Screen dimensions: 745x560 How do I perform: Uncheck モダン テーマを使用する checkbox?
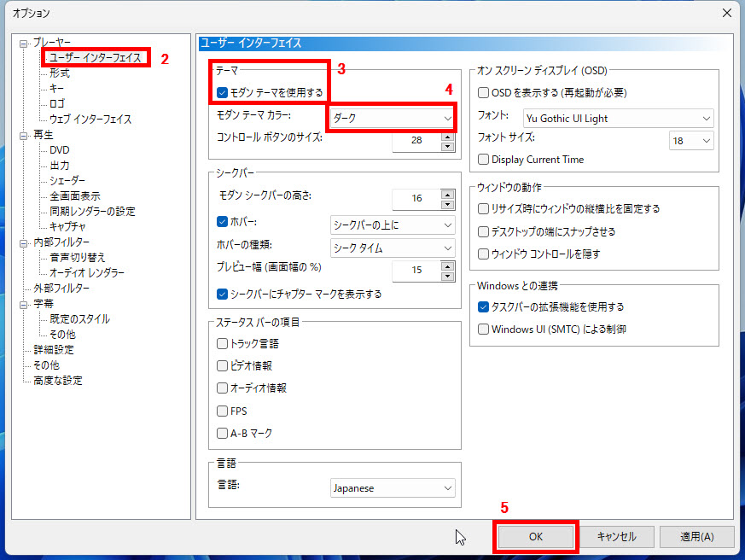pos(223,91)
